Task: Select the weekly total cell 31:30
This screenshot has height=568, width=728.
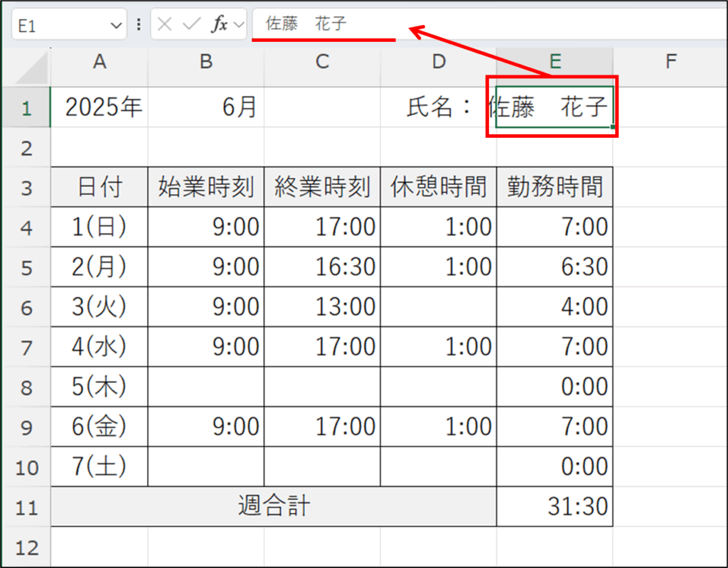Action: (555, 507)
